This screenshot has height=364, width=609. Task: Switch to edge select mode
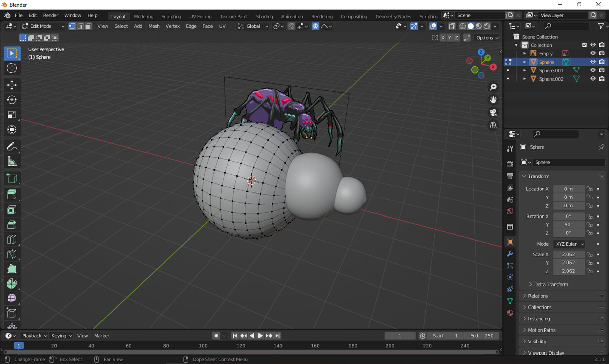80,26
